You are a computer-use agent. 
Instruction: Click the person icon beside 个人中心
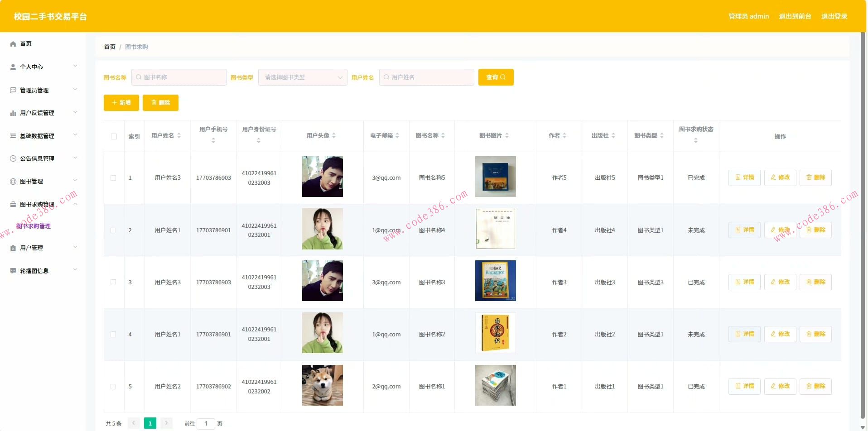13,67
